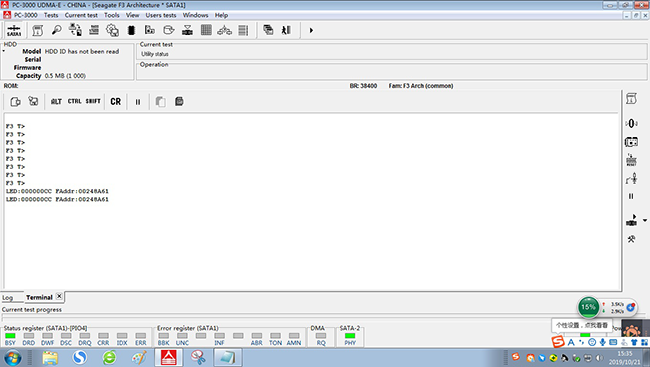Click the ROM chip icon in toolbar

click(x=131, y=30)
